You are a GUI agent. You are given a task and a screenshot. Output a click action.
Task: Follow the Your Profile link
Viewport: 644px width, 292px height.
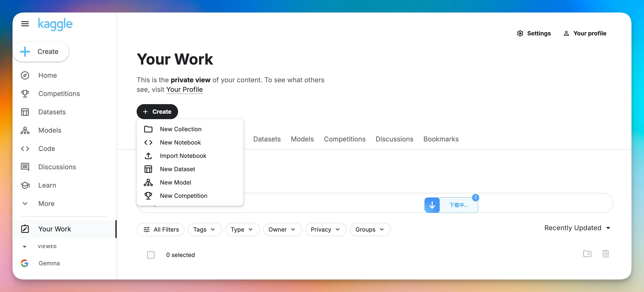[x=184, y=90]
